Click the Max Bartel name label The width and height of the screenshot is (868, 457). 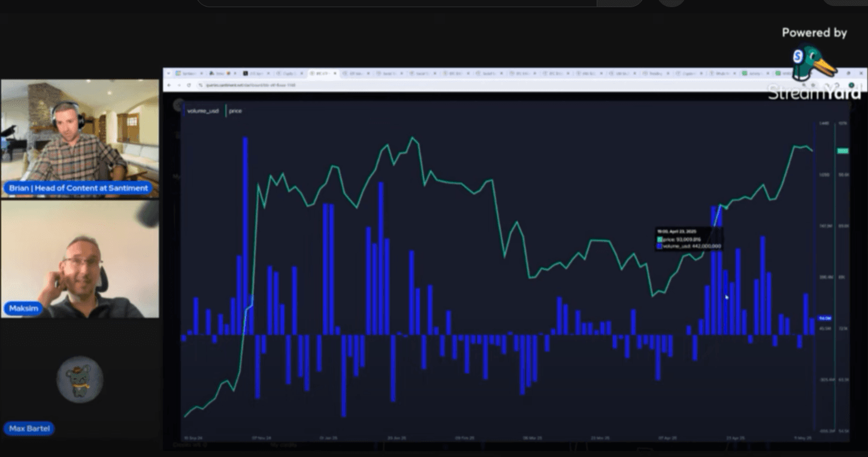click(x=29, y=429)
